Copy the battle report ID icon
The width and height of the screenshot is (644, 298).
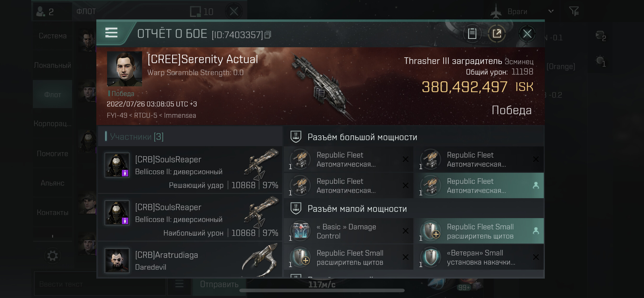(268, 35)
